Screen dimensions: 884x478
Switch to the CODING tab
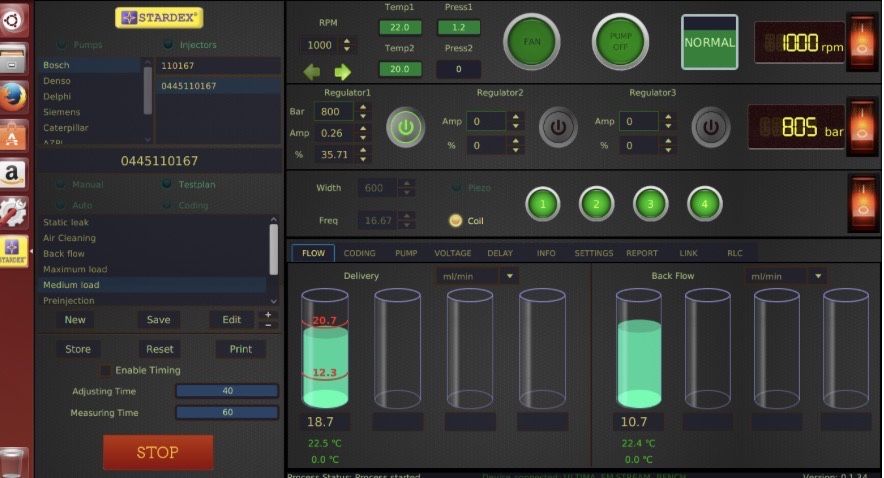click(360, 253)
